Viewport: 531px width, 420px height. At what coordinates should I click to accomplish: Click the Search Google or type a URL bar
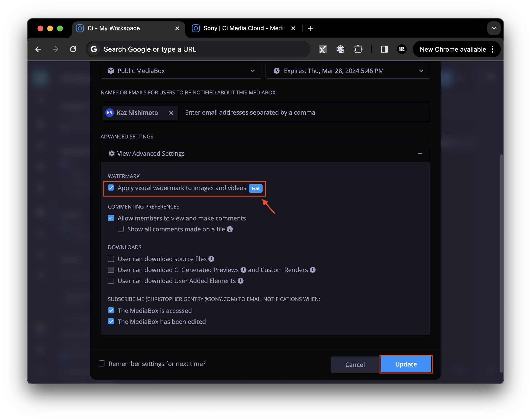pyautogui.click(x=198, y=49)
